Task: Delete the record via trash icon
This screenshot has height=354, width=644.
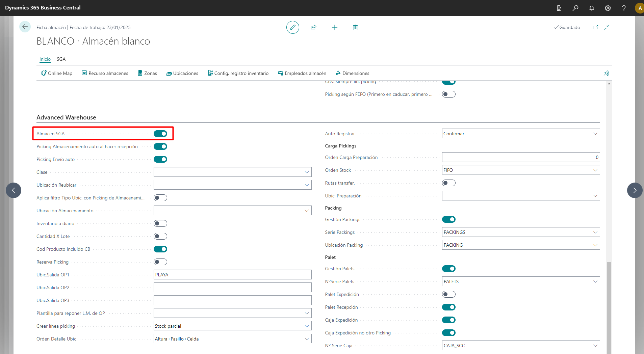Action: (355, 27)
